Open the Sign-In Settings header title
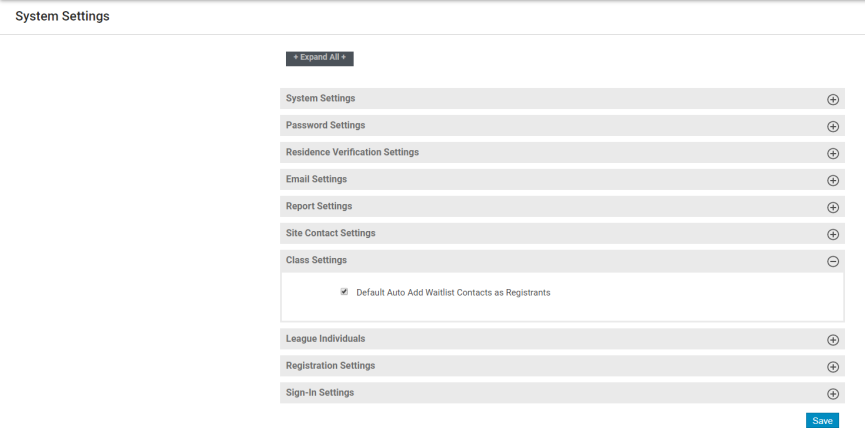 320,393
